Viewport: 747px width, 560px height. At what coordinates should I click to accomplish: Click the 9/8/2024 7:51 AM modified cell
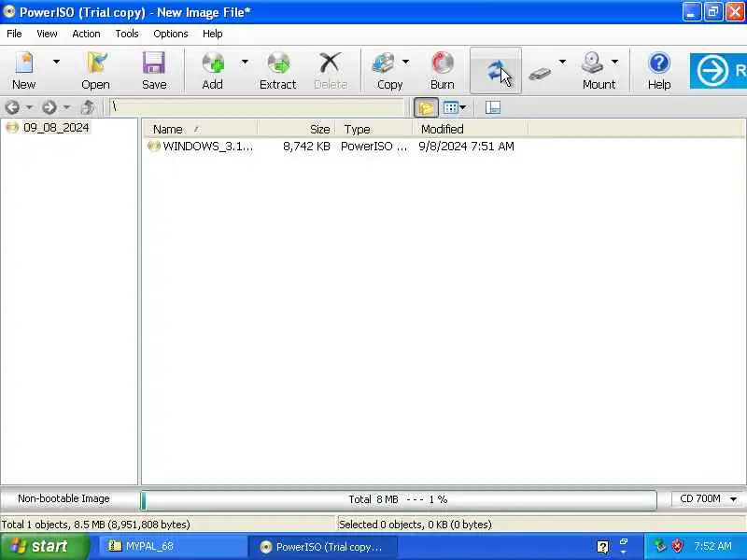(466, 147)
